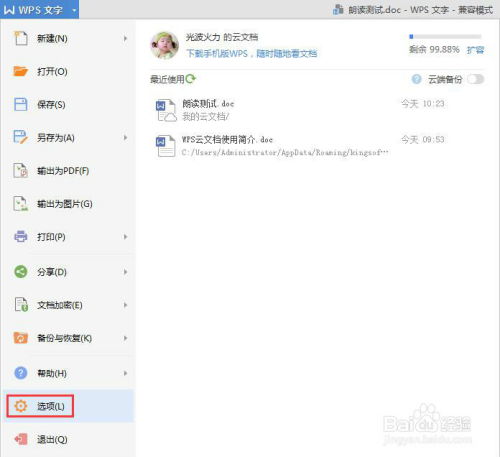Click the 最近使用 heading
Image resolution: width=500 pixels, height=457 pixels.
[167, 79]
